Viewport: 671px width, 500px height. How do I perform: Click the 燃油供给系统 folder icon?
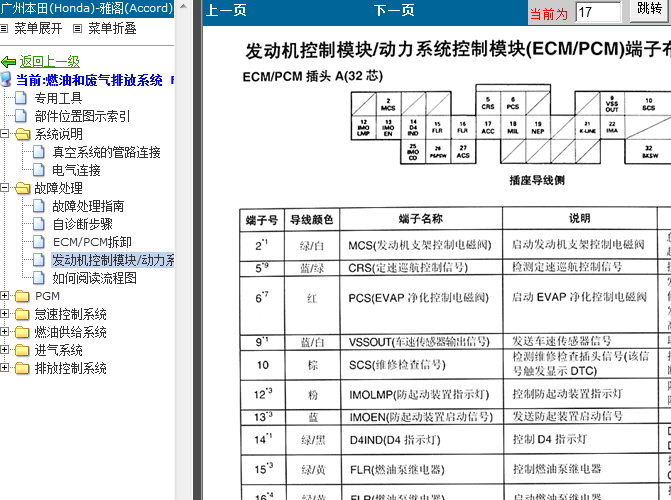[23, 332]
